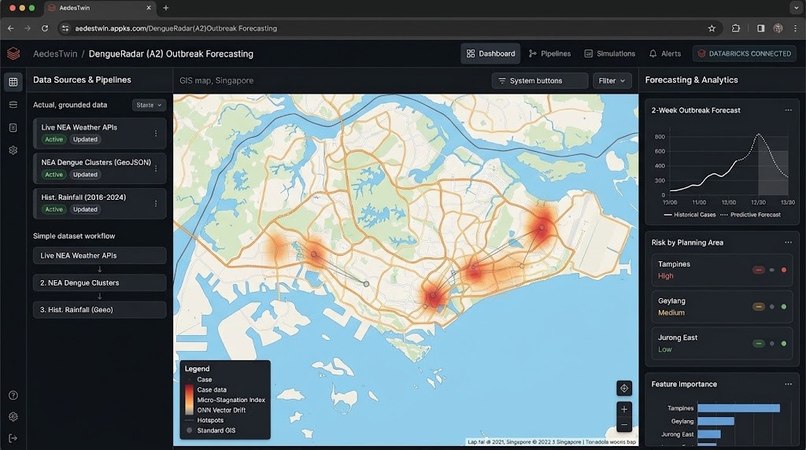Click the System buttons button
Screen dimensions: 806x450
pyautogui.click(x=540, y=81)
